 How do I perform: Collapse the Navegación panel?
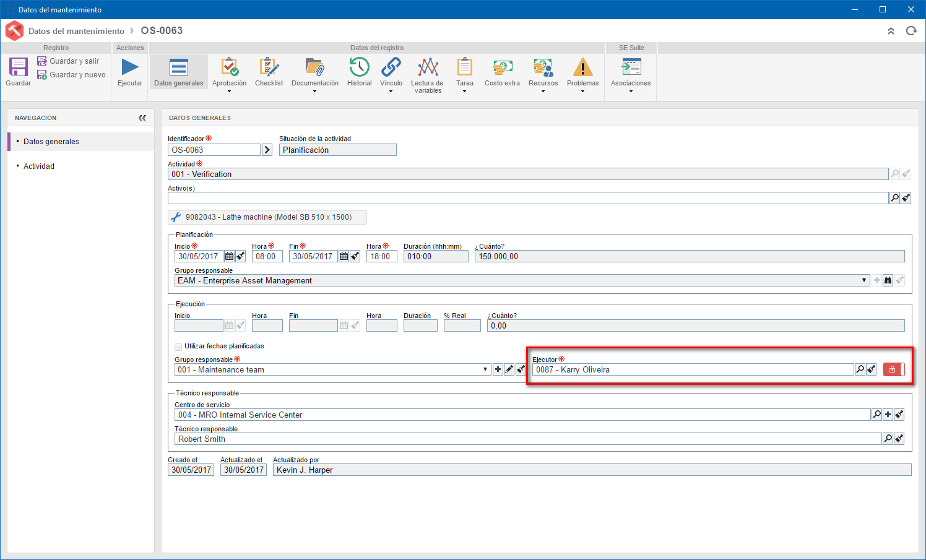[142, 118]
